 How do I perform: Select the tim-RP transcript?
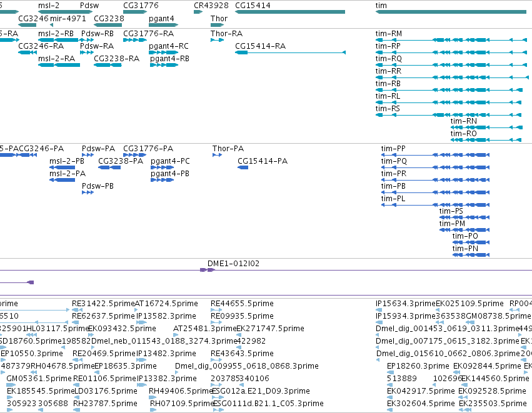[x=451, y=52]
